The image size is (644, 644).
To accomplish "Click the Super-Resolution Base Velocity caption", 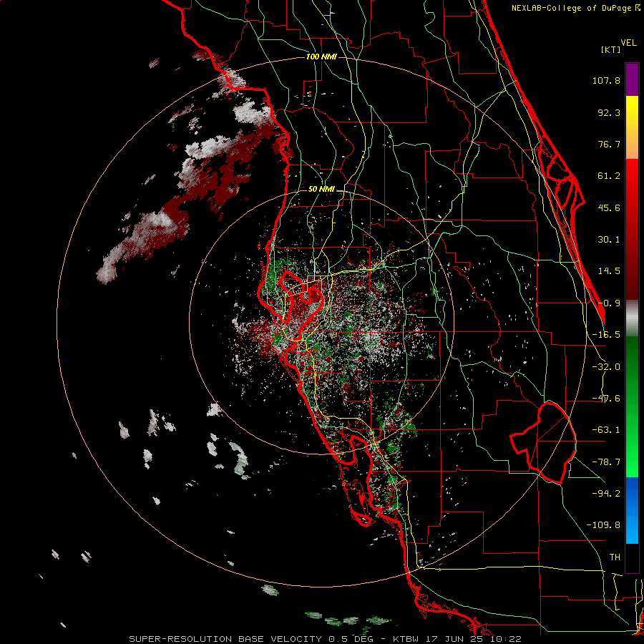I will point(326,639).
